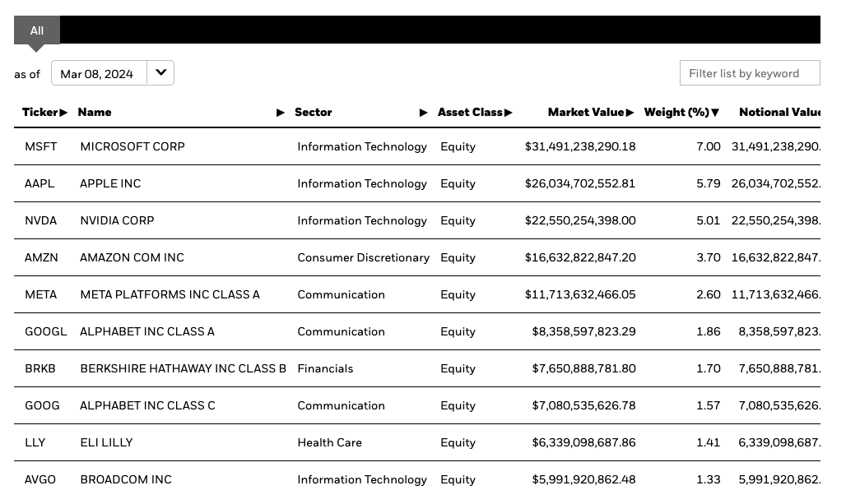Image resolution: width=846 pixels, height=504 pixels.
Task: Select the Name column header text
Action: (95, 112)
